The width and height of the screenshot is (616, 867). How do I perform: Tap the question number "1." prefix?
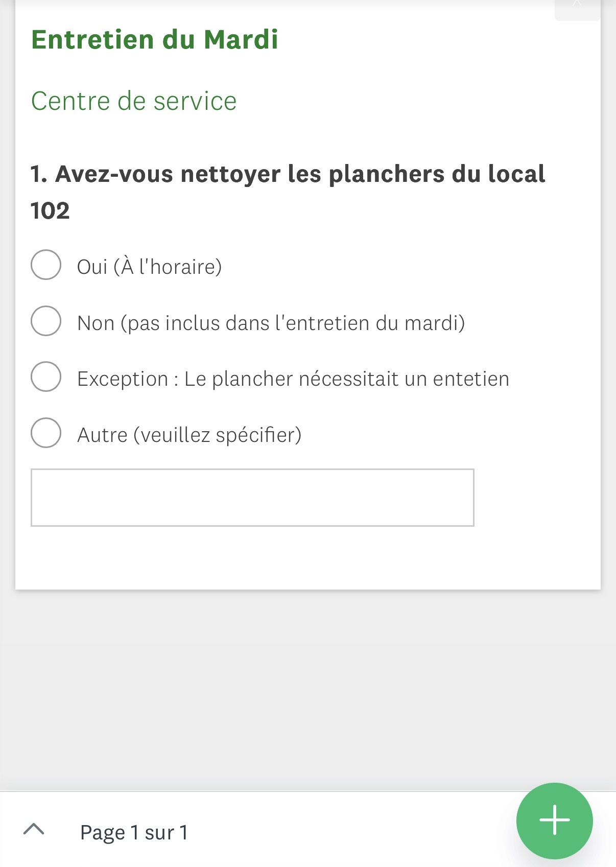[39, 174]
